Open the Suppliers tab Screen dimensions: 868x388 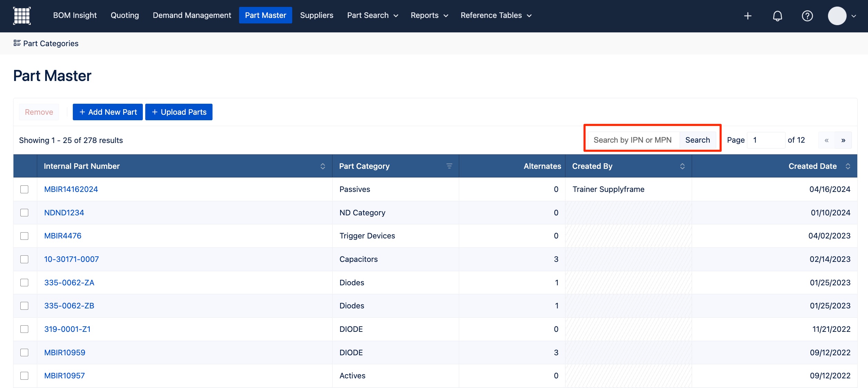(316, 16)
